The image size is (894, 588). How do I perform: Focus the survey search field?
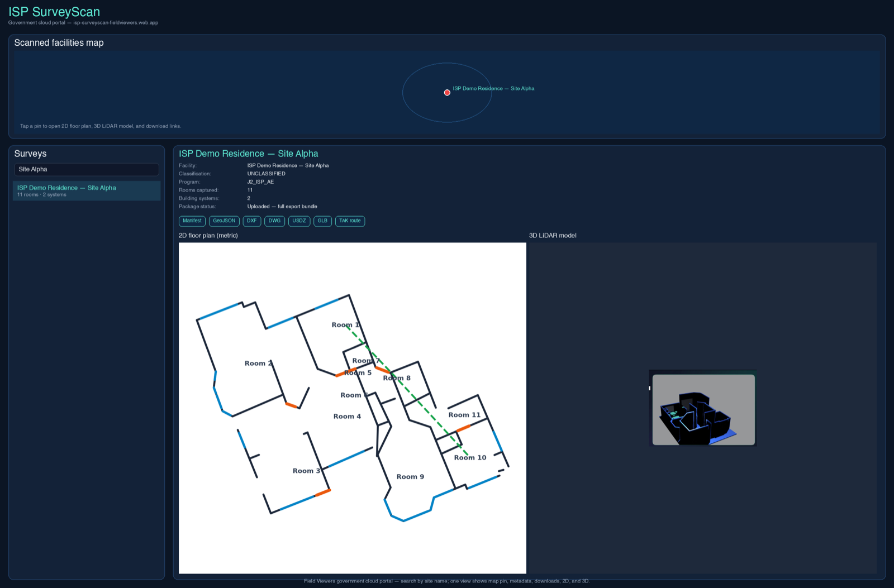point(87,169)
